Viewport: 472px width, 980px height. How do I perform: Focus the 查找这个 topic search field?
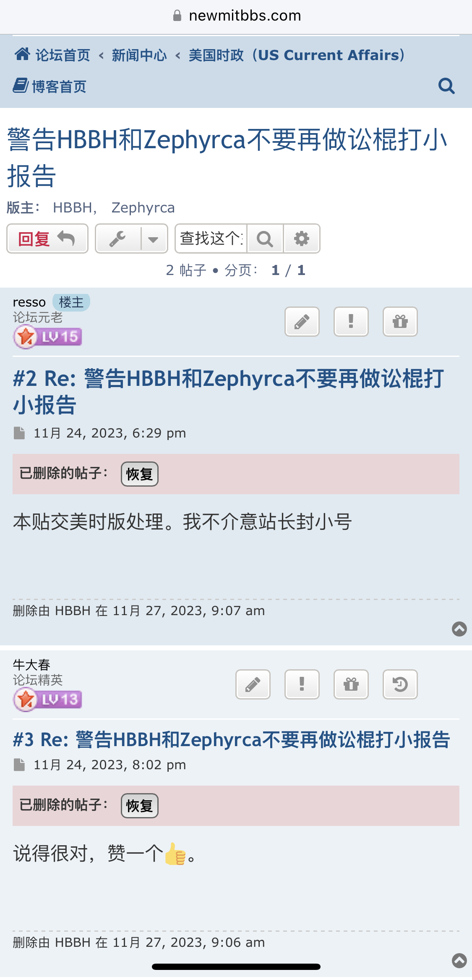211,238
